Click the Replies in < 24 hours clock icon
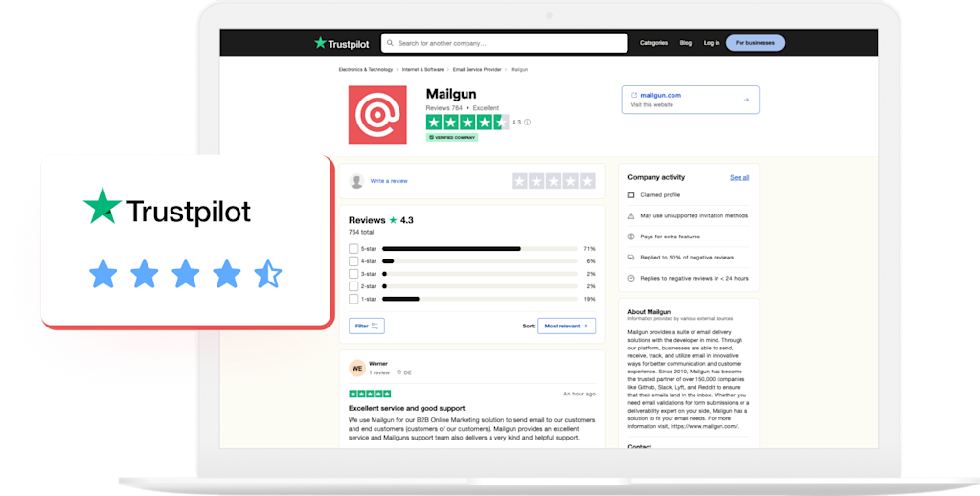The width and height of the screenshot is (980, 496). point(631,278)
